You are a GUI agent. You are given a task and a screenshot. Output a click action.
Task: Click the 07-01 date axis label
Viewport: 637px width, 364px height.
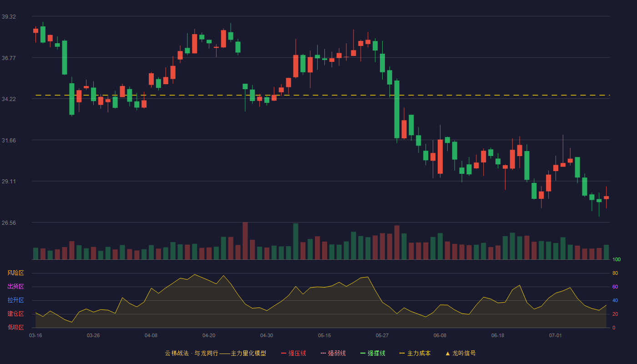point(556,335)
